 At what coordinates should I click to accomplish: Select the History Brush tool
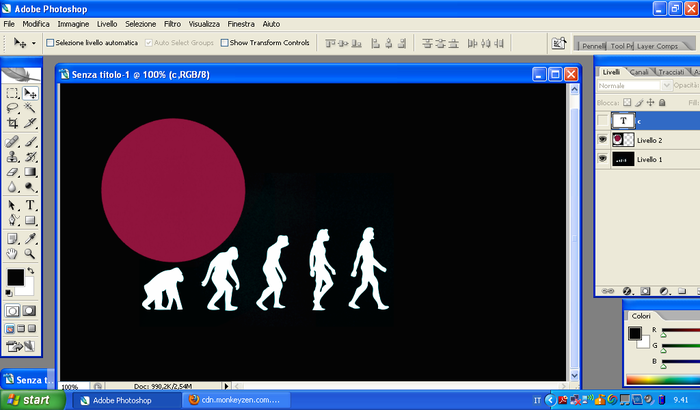click(x=30, y=157)
